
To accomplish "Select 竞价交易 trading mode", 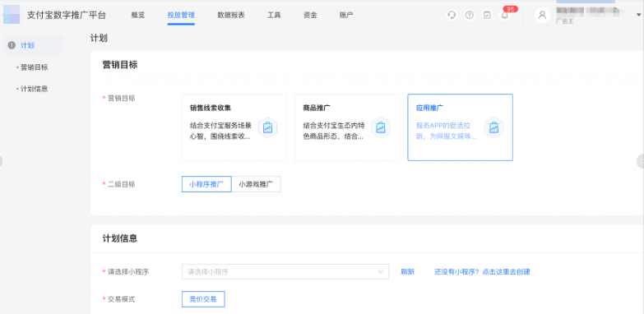I will [x=203, y=299].
